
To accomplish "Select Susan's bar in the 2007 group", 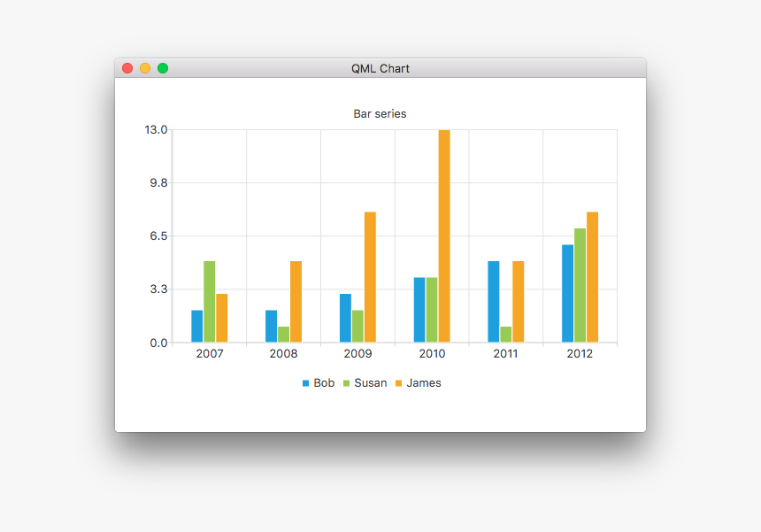I will pyautogui.click(x=210, y=301).
